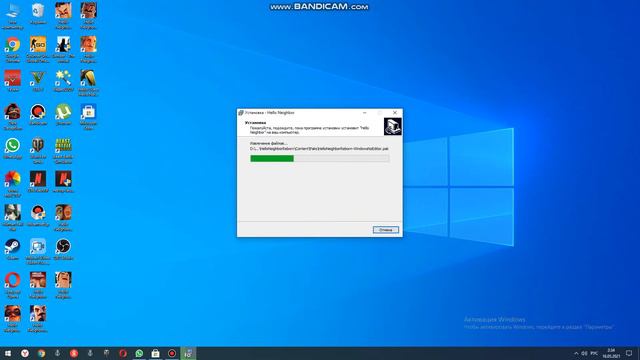Open the This PC desktop icon
The height and width of the screenshot is (360, 640).
click(x=13, y=16)
